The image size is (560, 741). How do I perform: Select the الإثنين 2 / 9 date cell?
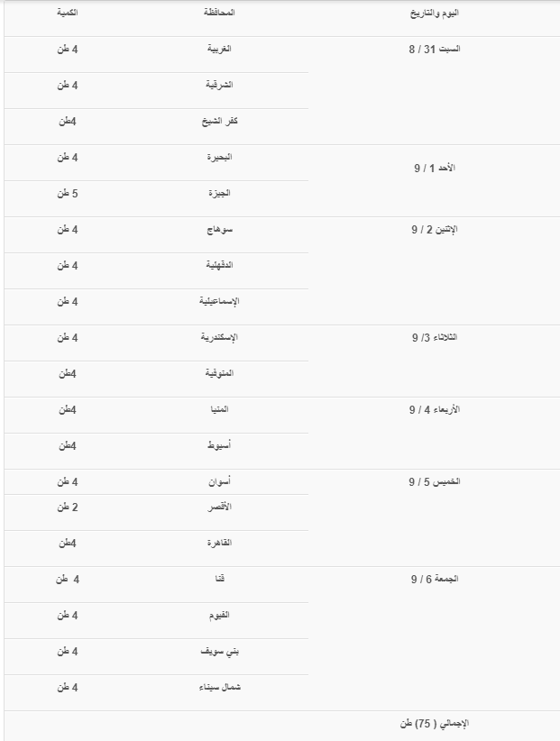point(435,230)
